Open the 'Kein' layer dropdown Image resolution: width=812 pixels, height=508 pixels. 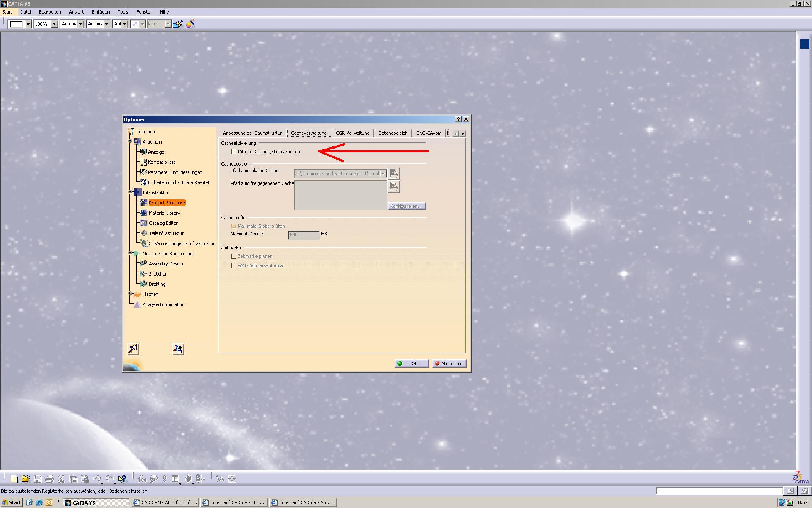[168, 24]
